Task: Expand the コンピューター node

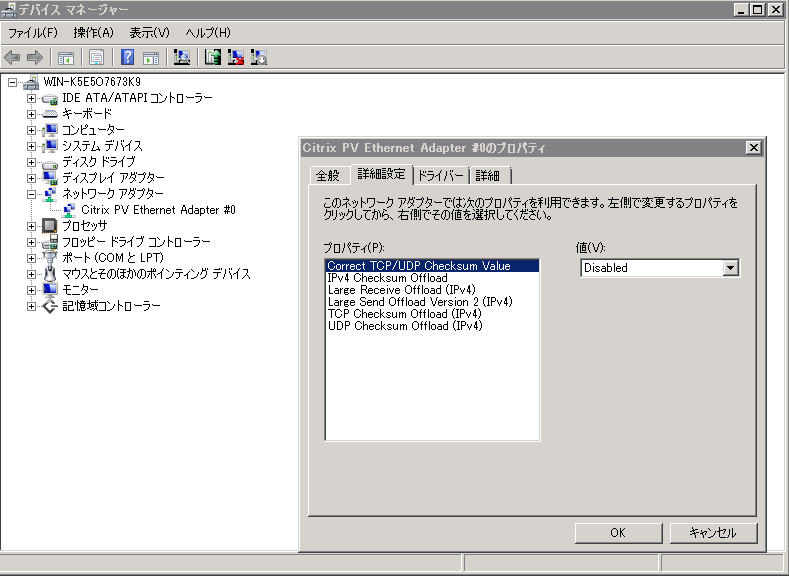Action: [31, 130]
